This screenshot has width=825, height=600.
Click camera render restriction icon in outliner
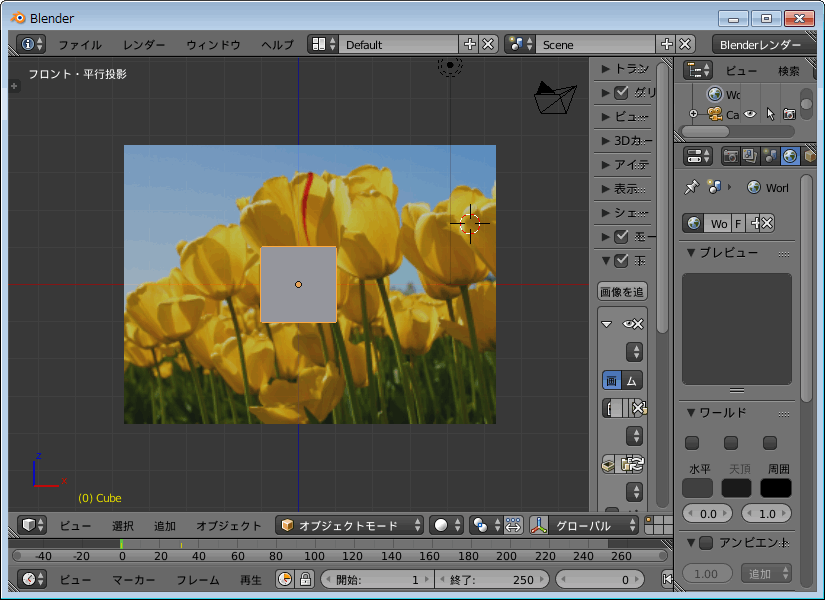pos(789,114)
